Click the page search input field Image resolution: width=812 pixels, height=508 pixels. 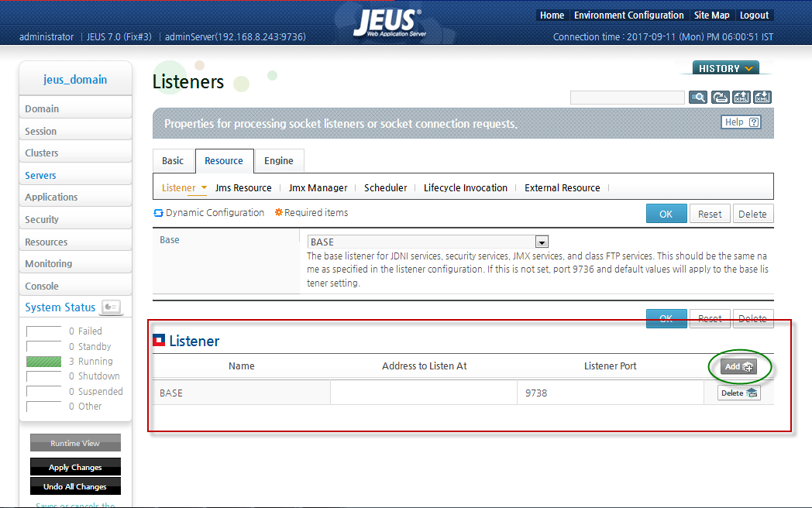(x=627, y=98)
